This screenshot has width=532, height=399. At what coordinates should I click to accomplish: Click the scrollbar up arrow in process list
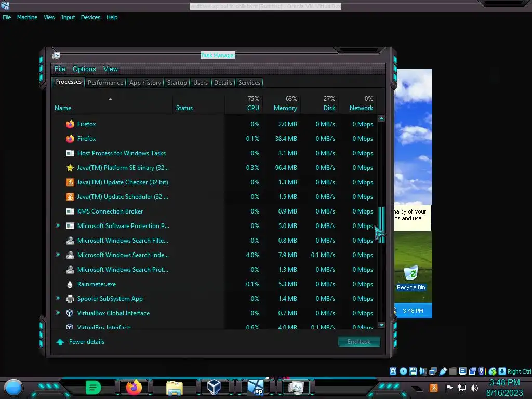[381, 118]
